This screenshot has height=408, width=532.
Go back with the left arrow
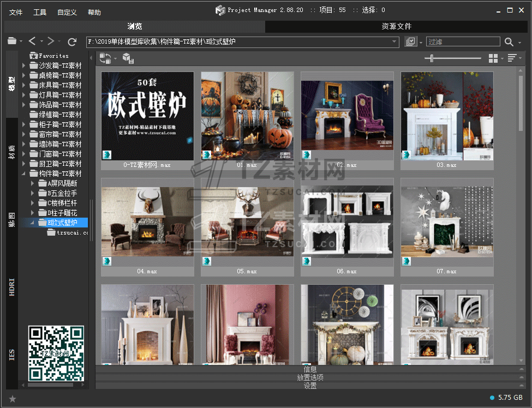(32, 41)
